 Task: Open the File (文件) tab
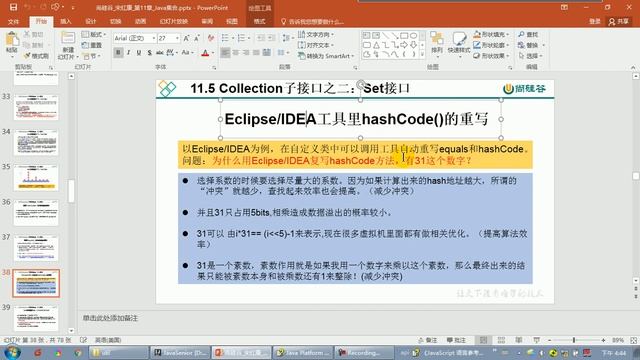13,22
